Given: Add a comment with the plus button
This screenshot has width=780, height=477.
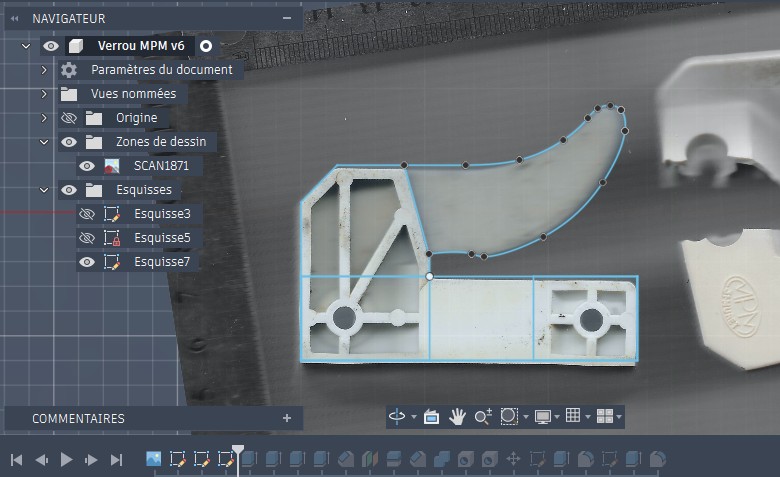Looking at the screenshot, I should 287,418.
